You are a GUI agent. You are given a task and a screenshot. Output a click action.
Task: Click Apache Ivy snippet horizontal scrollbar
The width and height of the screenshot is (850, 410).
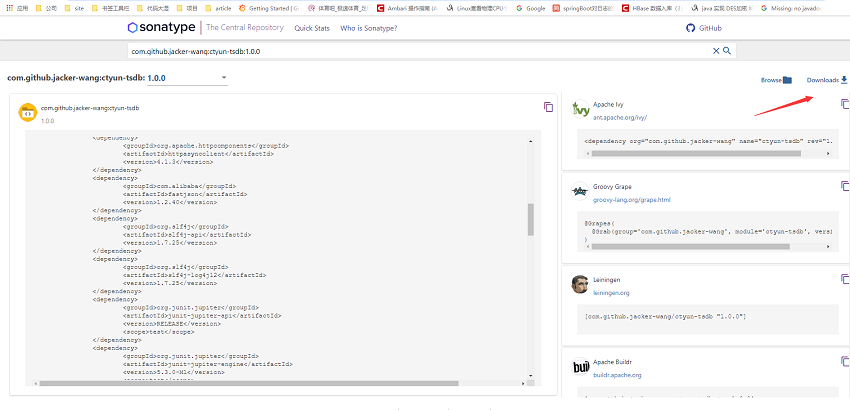(x=696, y=153)
